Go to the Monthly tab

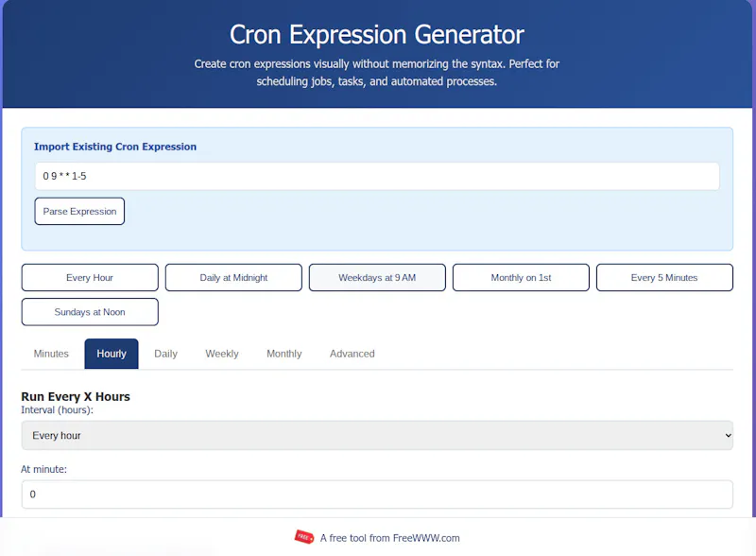pos(284,354)
